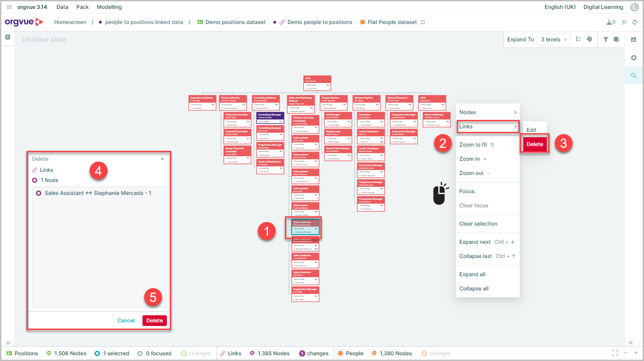The image size is (644, 361).
Task: Enter fullscreen via bottom-right icon
Action: [615, 353]
